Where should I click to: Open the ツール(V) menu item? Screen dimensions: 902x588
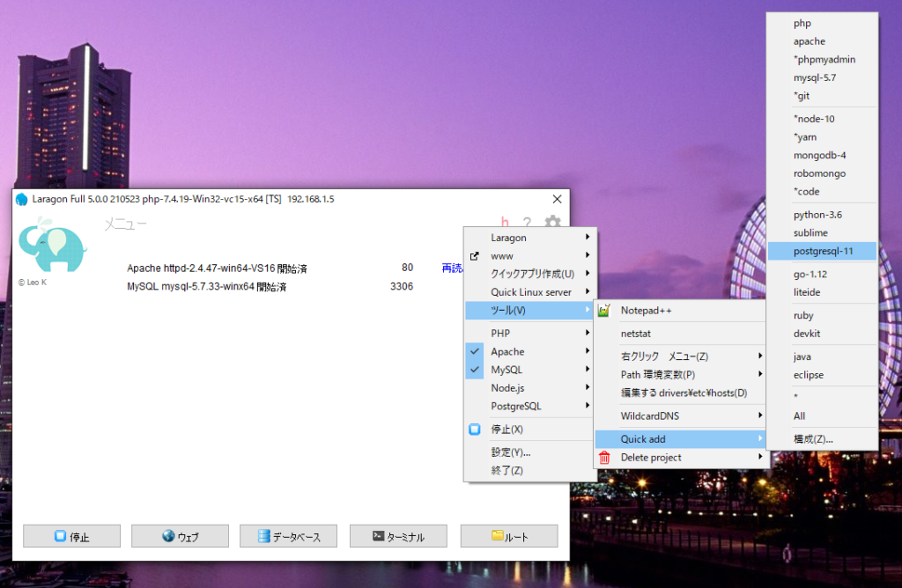529,311
